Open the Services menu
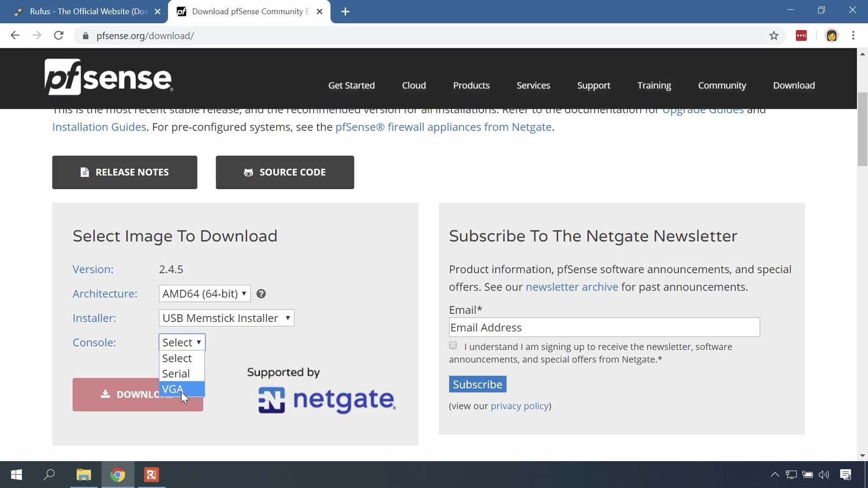This screenshot has height=488, width=868. coord(533,85)
